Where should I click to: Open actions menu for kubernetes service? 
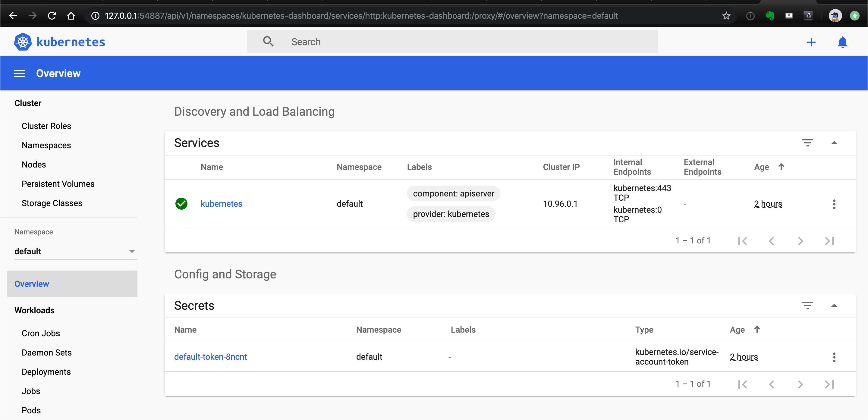pyautogui.click(x=834, y=204)
